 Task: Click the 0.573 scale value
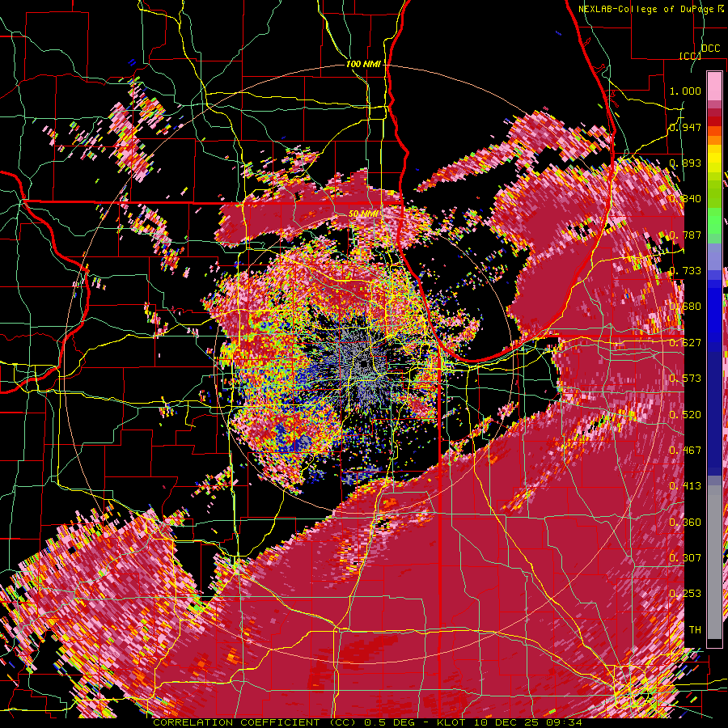[685, 379]
